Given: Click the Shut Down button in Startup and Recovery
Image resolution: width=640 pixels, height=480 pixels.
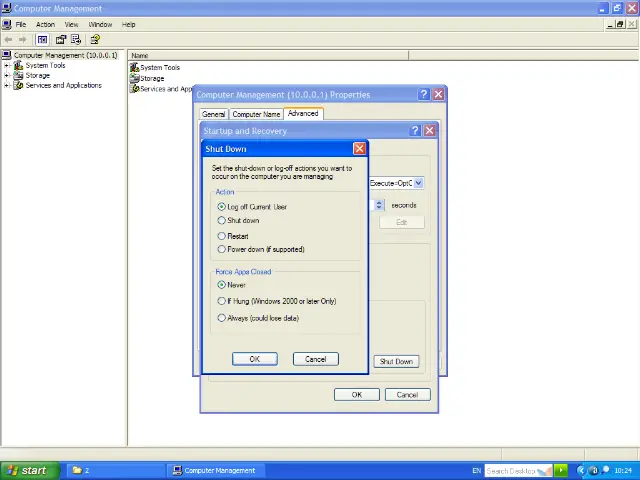Looking at the screenshot, I should coord(396,361).
